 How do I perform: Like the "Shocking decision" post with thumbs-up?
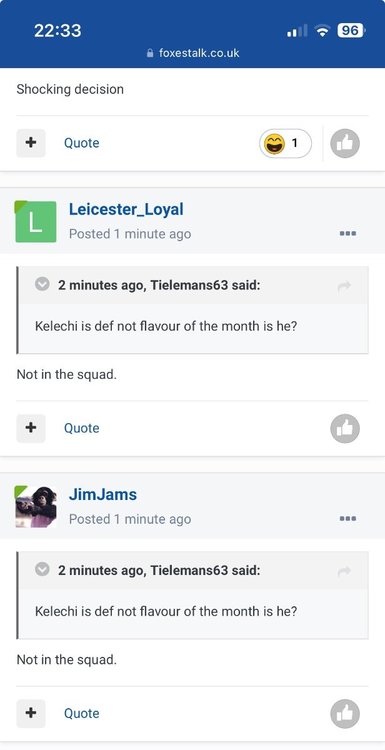(x=345, y=143)
